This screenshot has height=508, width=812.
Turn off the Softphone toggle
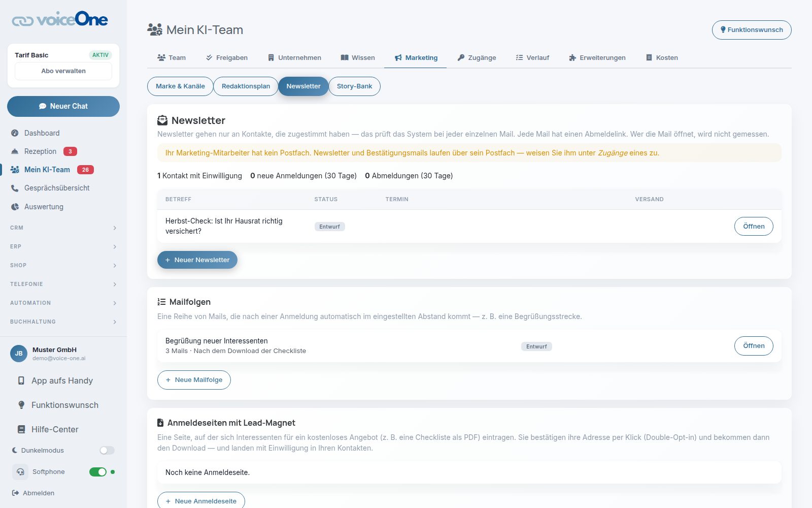click(98, 472)
